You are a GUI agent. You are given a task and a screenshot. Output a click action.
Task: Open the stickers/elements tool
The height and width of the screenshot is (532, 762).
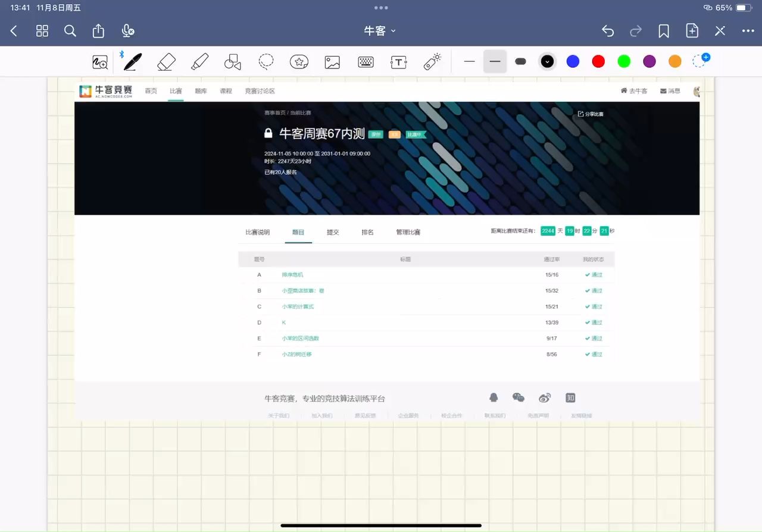[x=299, y=62]
